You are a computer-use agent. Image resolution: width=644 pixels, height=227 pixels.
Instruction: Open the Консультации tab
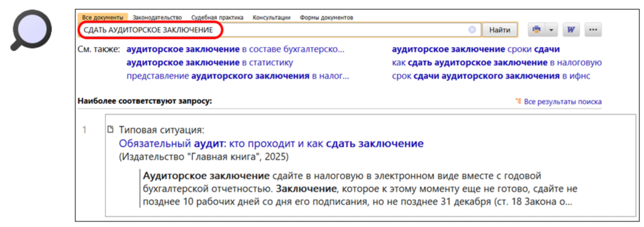coord(272,18)
